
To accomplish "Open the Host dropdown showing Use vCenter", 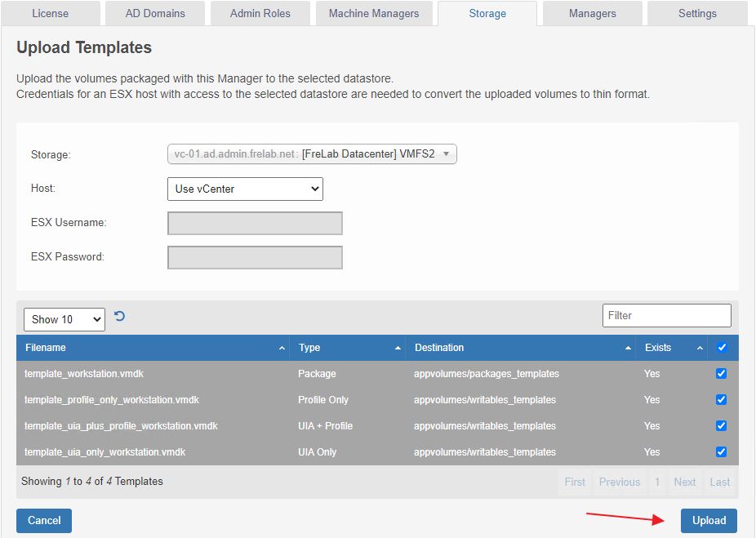I will [245, 189].
